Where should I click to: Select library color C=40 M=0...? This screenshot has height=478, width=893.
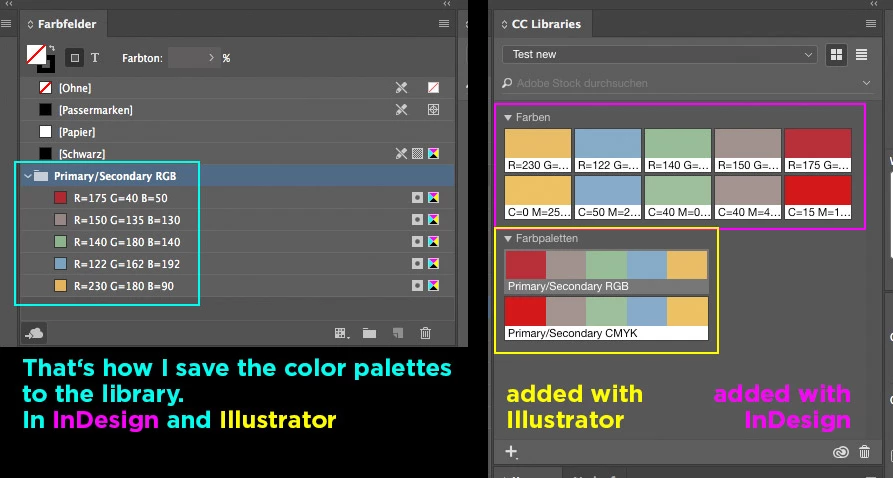point(678,197)
